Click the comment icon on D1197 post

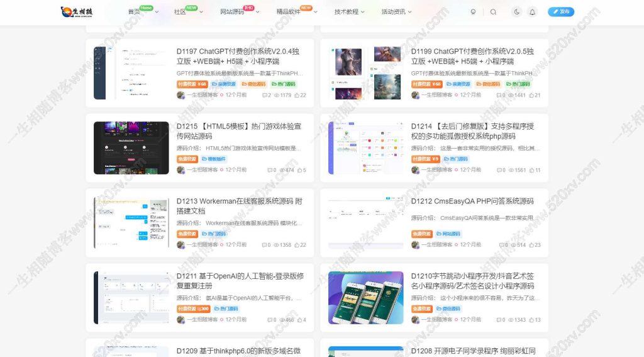click(265, 95)
